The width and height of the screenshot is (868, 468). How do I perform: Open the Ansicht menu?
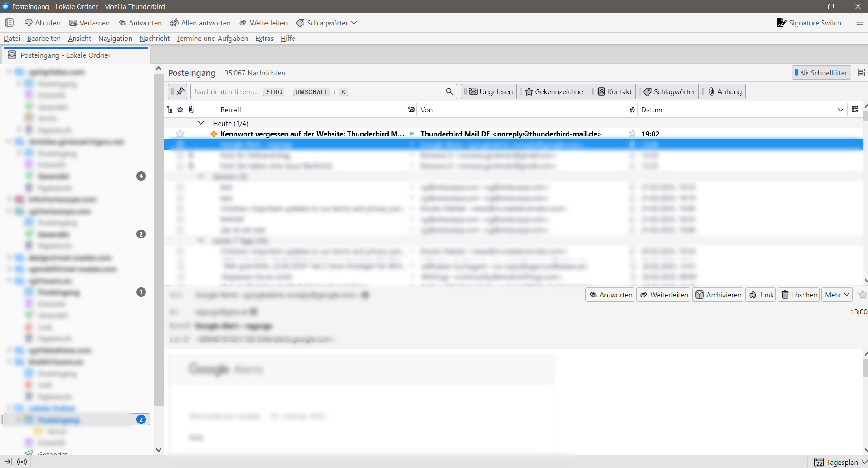[80, 39]
